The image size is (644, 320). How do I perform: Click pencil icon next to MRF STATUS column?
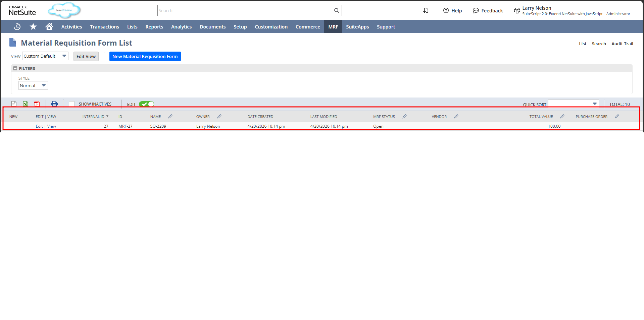pos(404,116)
